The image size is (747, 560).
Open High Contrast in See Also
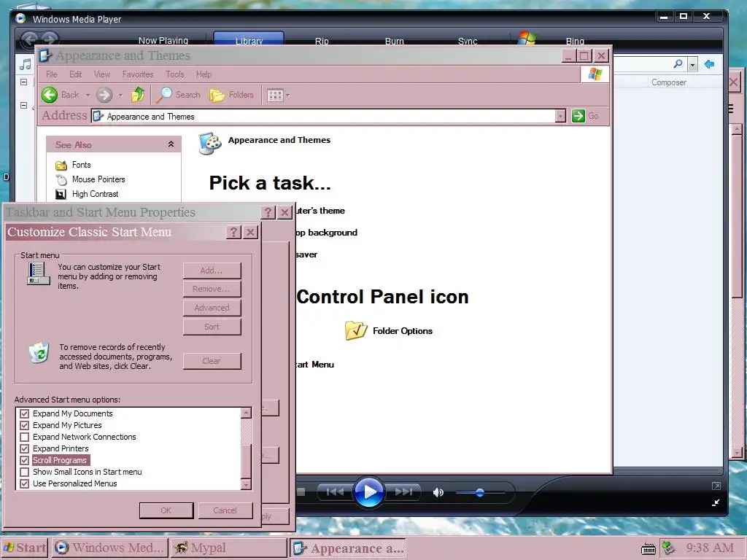coord(95,194)
